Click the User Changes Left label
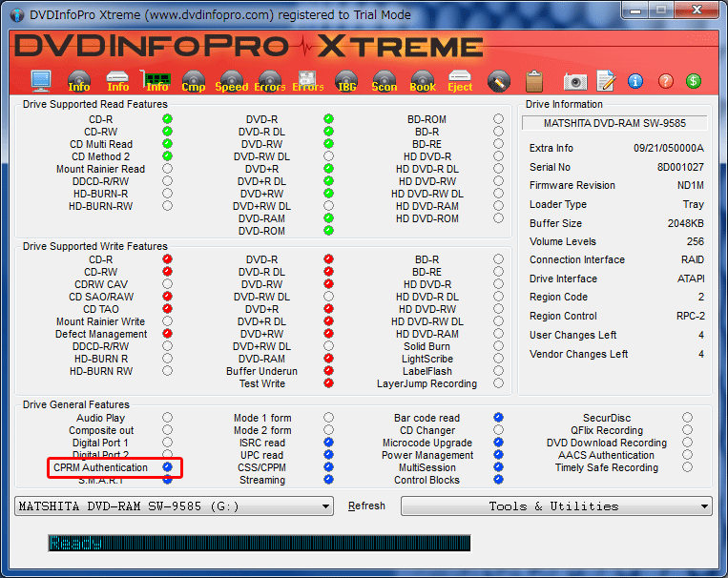Viewport: 728px width, 578px height. coord(572,335)
